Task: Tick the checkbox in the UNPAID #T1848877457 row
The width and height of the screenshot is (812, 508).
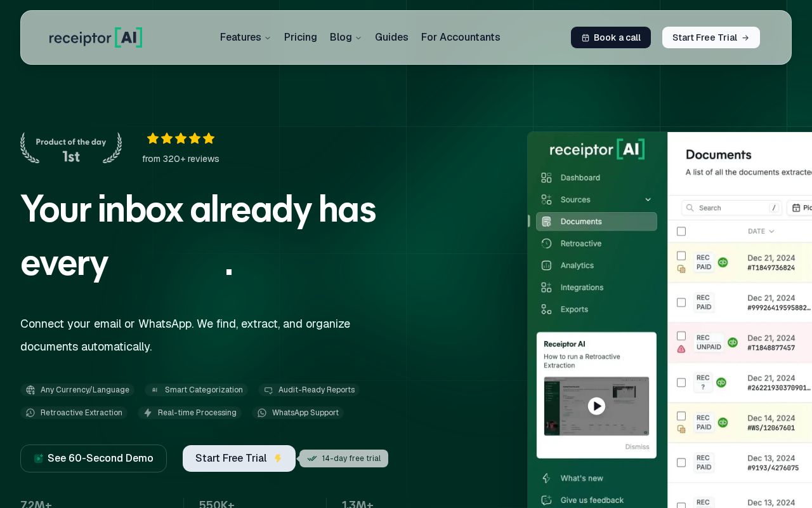Action: pos(681,335)
